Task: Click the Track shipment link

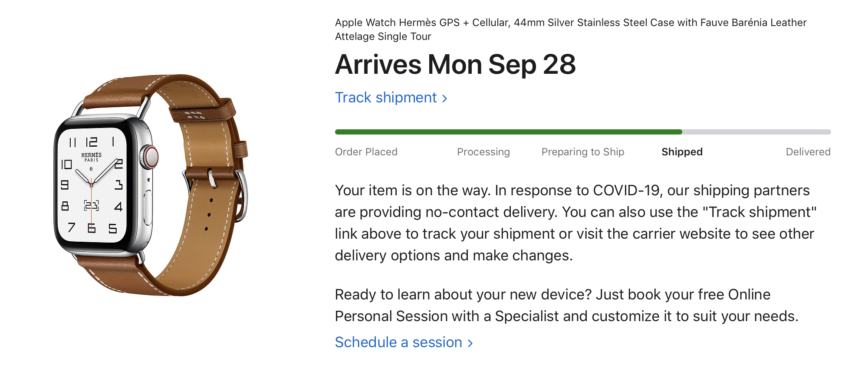Action: tap(385, 98)
